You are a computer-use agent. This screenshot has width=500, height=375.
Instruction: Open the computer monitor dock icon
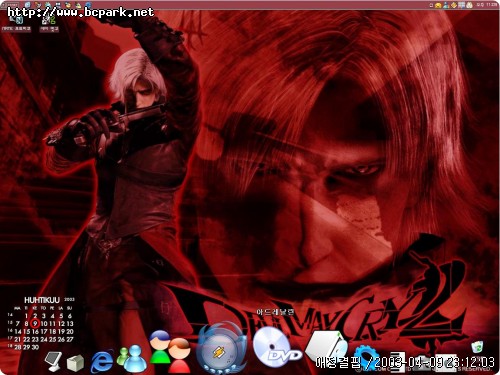pyautogui.click(x=53, y=361)
